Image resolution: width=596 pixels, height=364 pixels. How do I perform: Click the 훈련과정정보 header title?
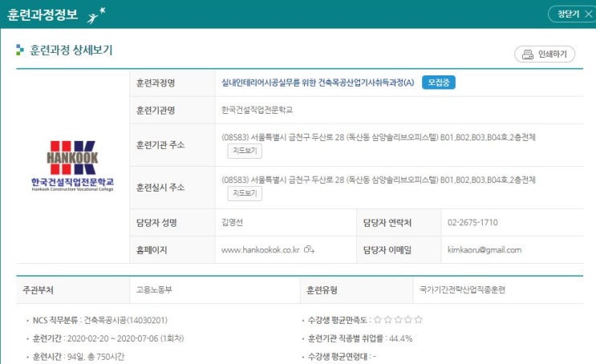point(43,14)
